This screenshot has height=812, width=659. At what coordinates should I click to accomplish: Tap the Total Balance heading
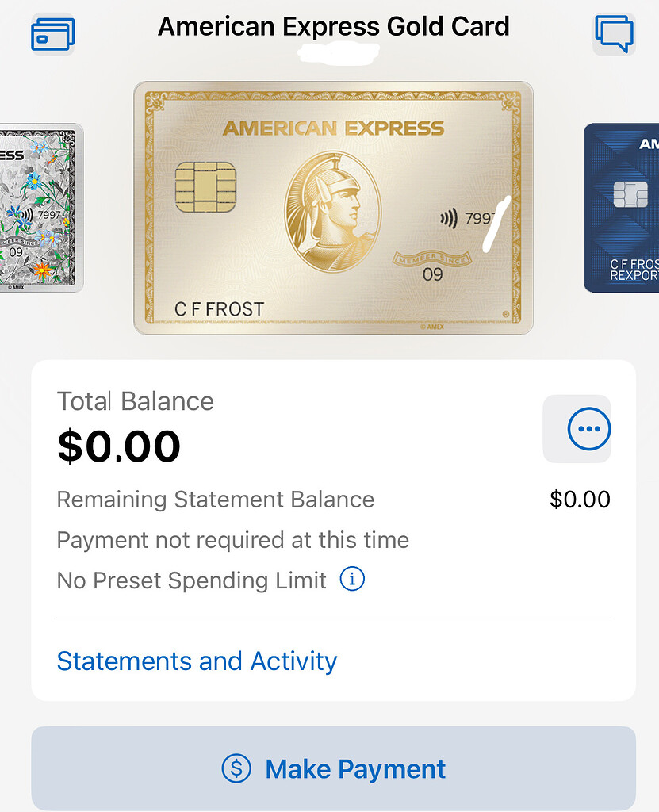pyautogui.click(x=135, y=401)
